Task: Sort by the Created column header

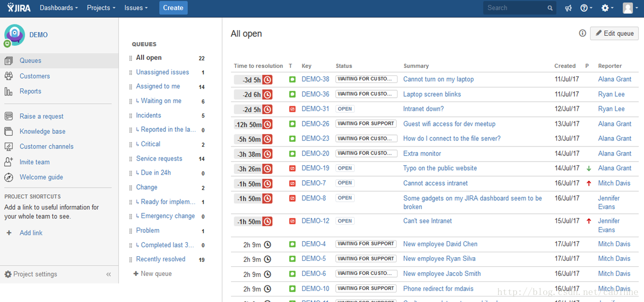Action: point(565,66)
